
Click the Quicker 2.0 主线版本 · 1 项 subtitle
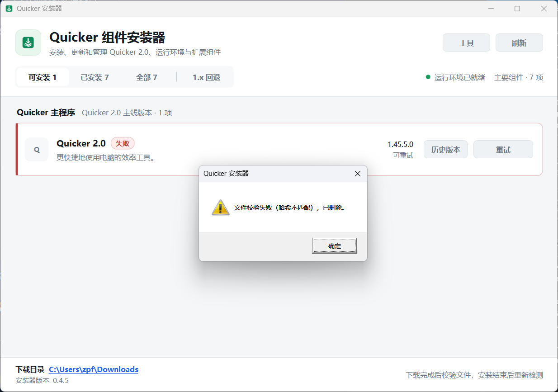[x=127, y=113]
